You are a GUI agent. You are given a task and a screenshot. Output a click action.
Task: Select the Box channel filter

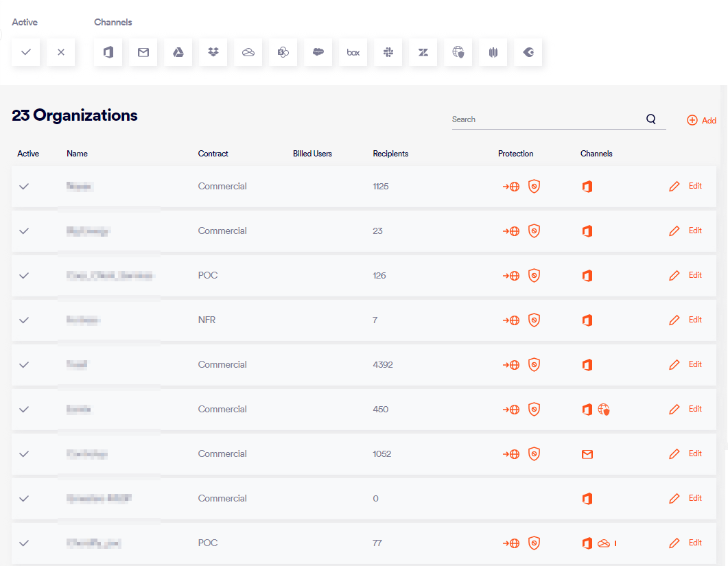coord(353,52)
